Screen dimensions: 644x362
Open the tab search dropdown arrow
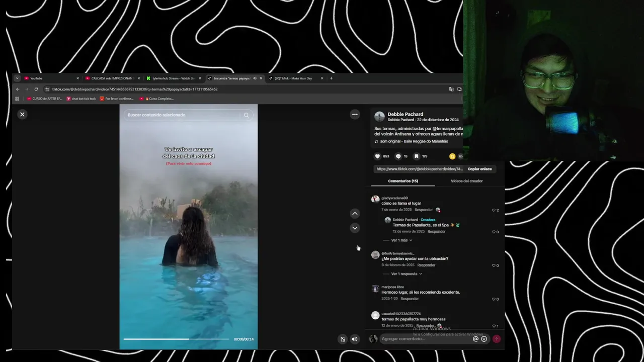(x=17, y=78)
